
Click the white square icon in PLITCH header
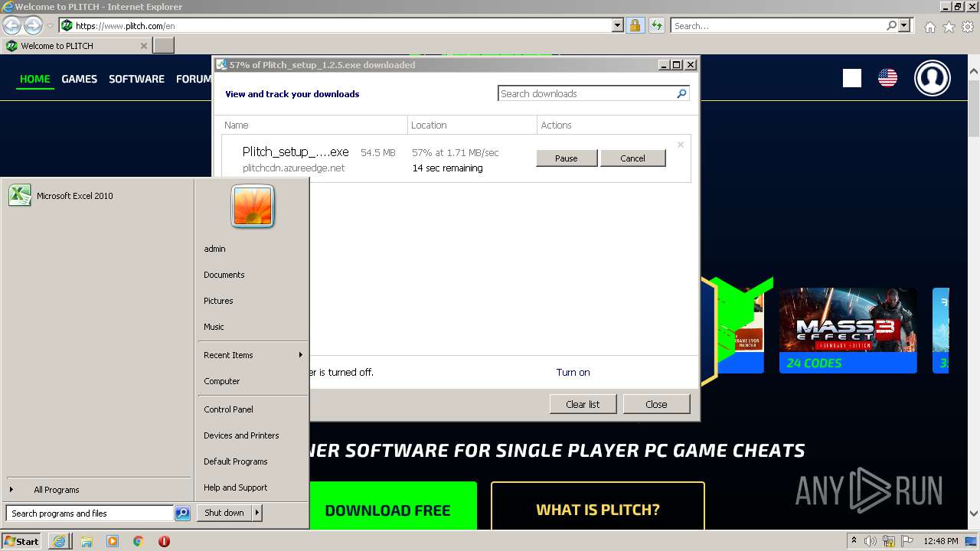click(852, 78)
